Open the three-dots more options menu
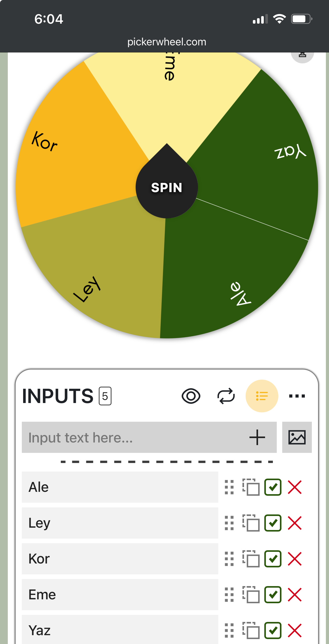 pyautogui.click(x=297, y=396)
